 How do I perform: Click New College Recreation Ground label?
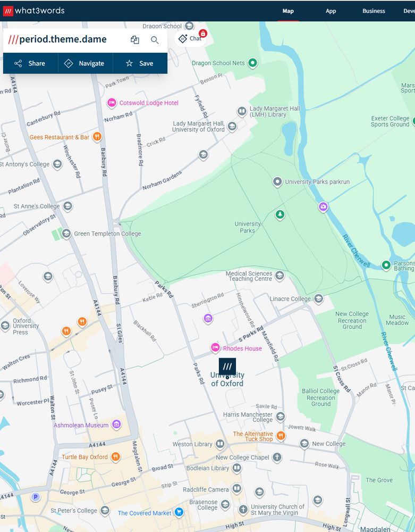point(352,320)
